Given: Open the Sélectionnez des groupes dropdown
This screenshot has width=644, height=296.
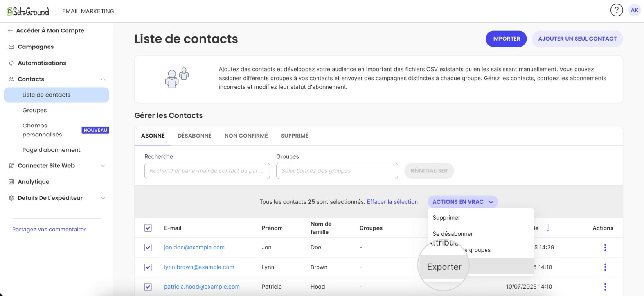Looking at the screenshot, I should tap(337, 171).
